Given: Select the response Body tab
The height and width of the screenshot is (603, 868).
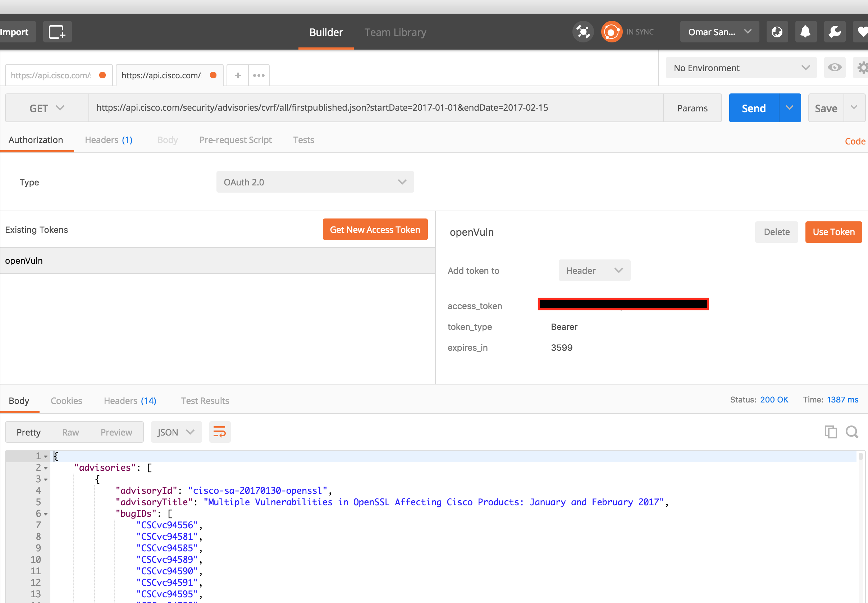Looking at the screenshot, I should (x=19, y=400).
